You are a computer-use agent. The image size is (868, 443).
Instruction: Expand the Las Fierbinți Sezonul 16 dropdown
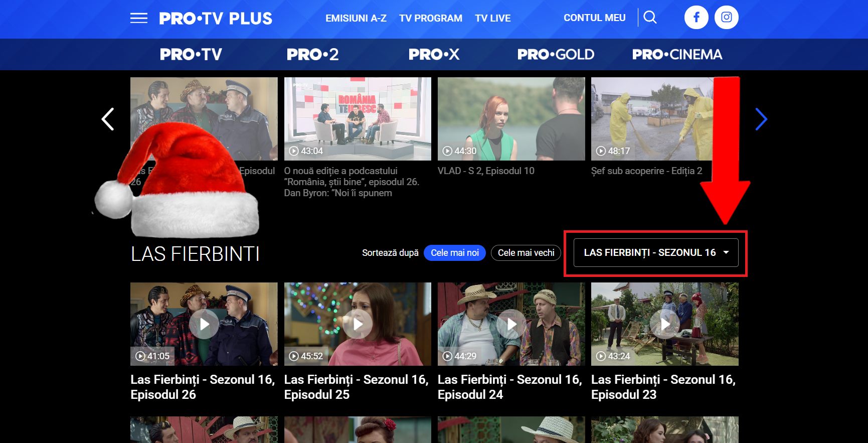click(x=656, y=253)
